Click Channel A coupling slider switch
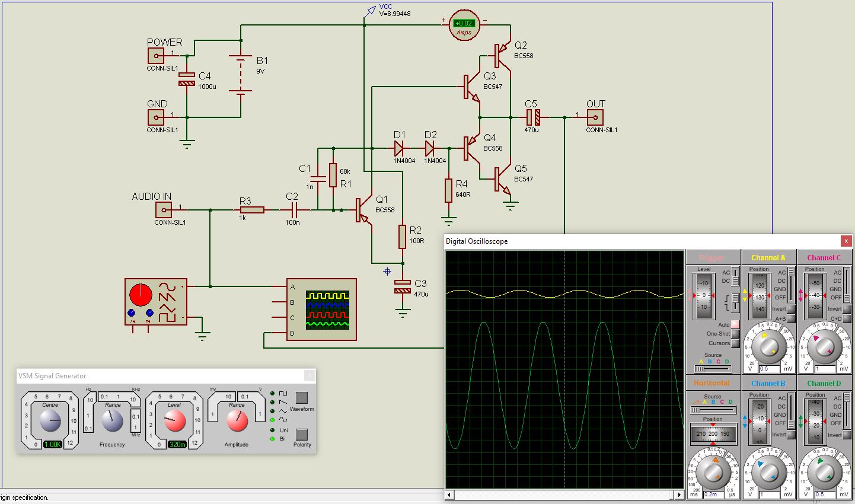Image resolution: width=855 pixels, height=504 pixels. [x=790, y=285]
